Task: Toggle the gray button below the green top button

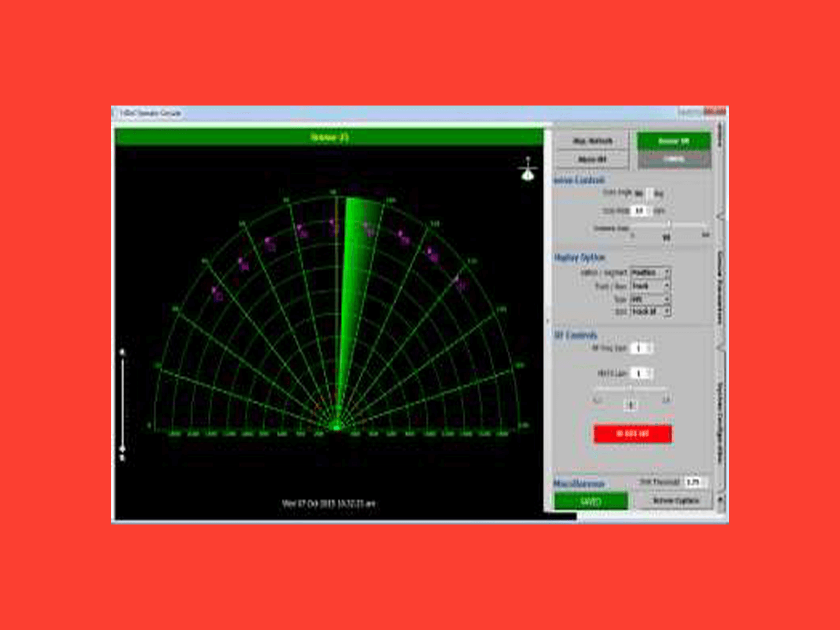Action: tap(674, 160)
